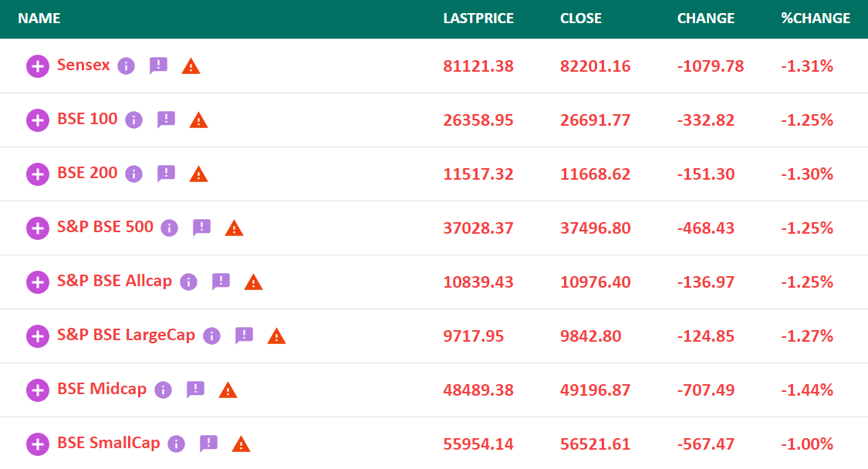Viewport: 868px width, 469px height.
Task: Select BSE 100 last price 26358.95
Action: [478, 120]
